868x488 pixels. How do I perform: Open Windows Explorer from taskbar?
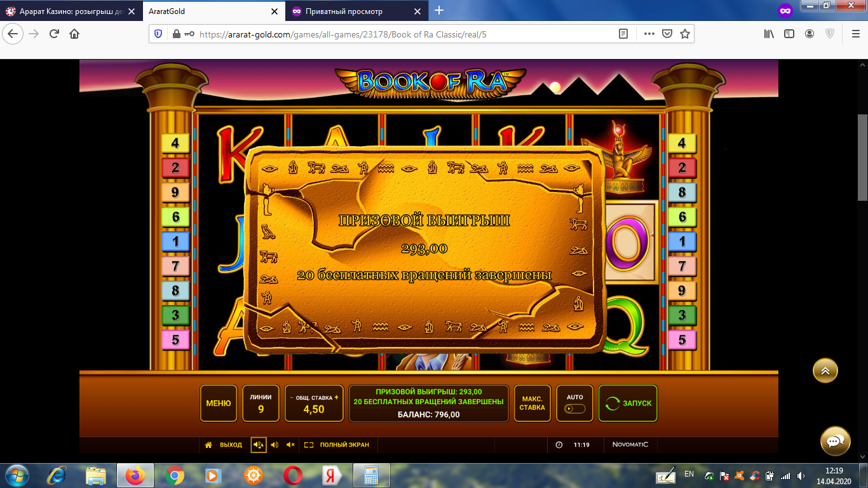pyautogui.click(x=96, y=475)
